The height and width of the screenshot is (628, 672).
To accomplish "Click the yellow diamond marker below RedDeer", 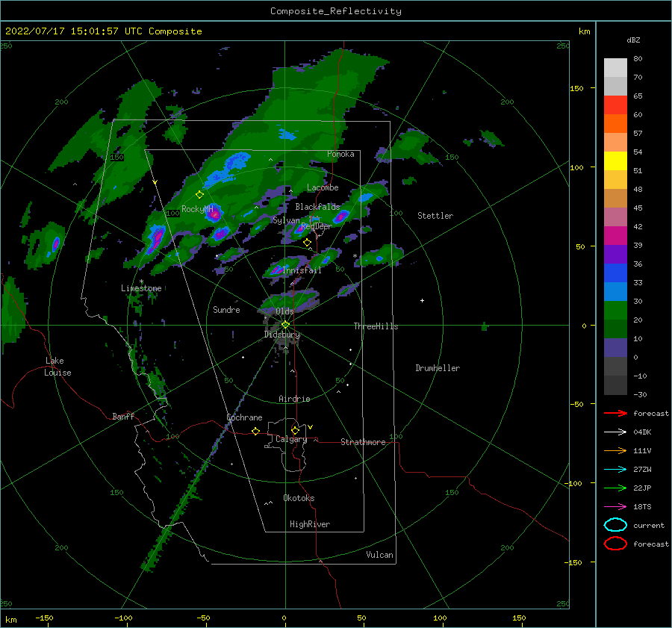I will 307,243.
